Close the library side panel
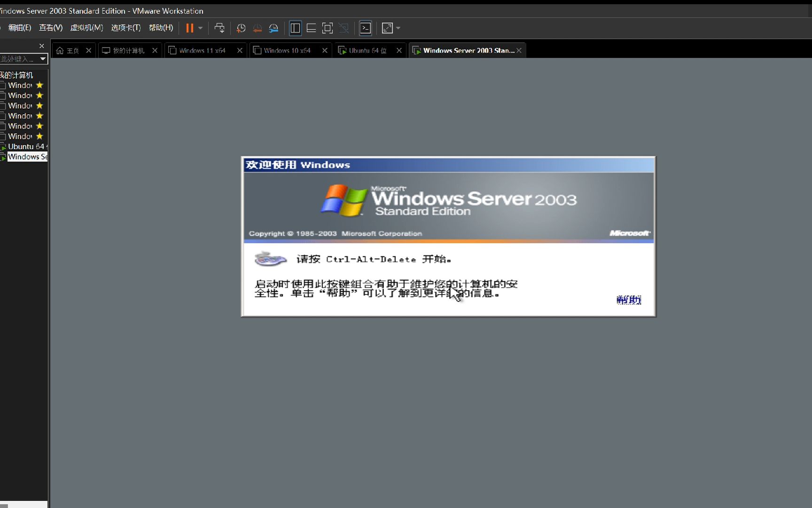Image resolution: width=812 pixels, height=508 pixels. point(41,46)
